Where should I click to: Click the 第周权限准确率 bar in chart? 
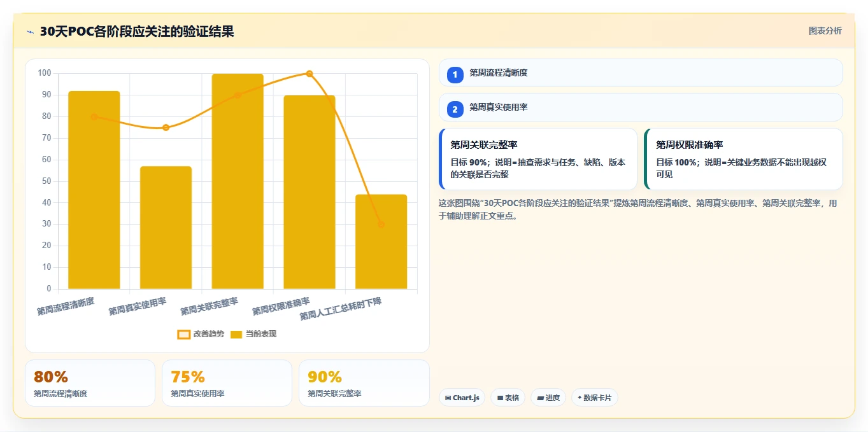309,192
